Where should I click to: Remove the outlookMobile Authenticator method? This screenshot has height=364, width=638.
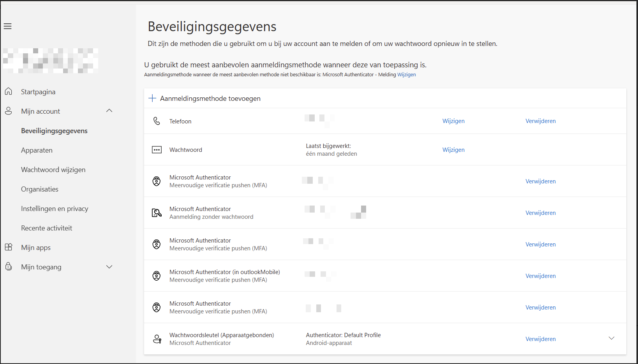[x=541, y=276]
